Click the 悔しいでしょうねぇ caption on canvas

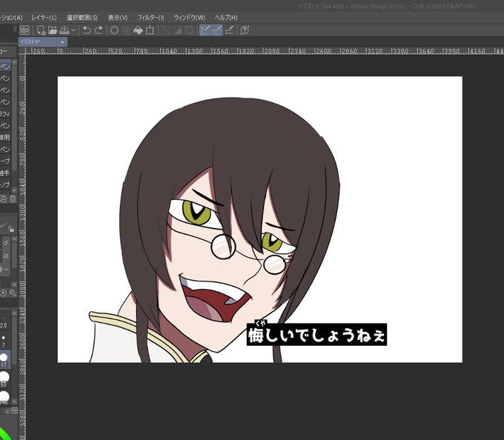coord(316,334)
